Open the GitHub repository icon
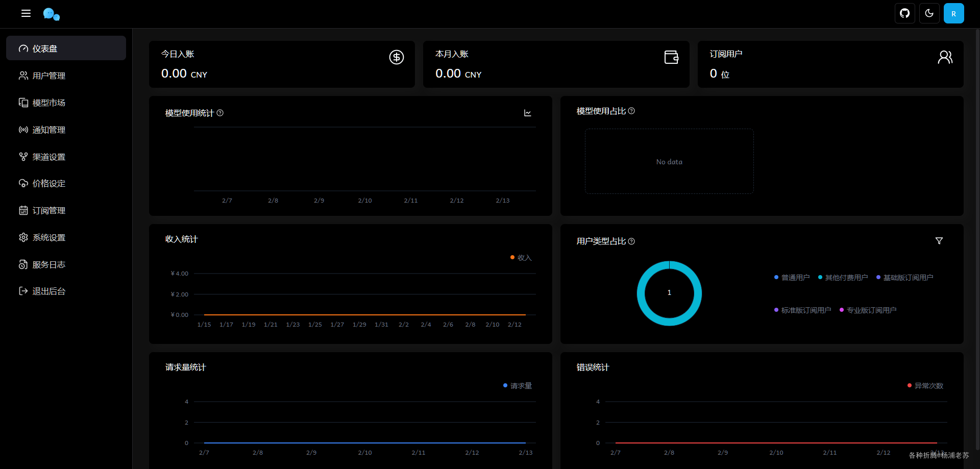This screenshot has height=469, width=980. pos(904,13)
